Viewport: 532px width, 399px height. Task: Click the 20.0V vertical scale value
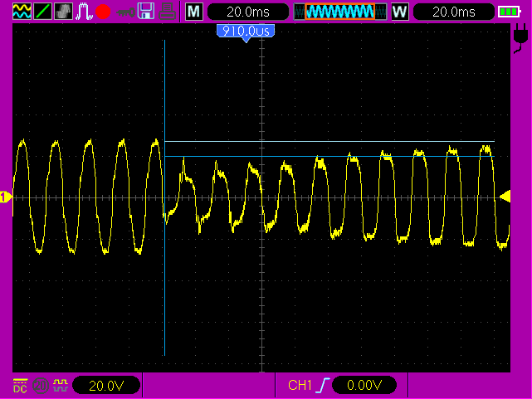click(x=105, y=386)
